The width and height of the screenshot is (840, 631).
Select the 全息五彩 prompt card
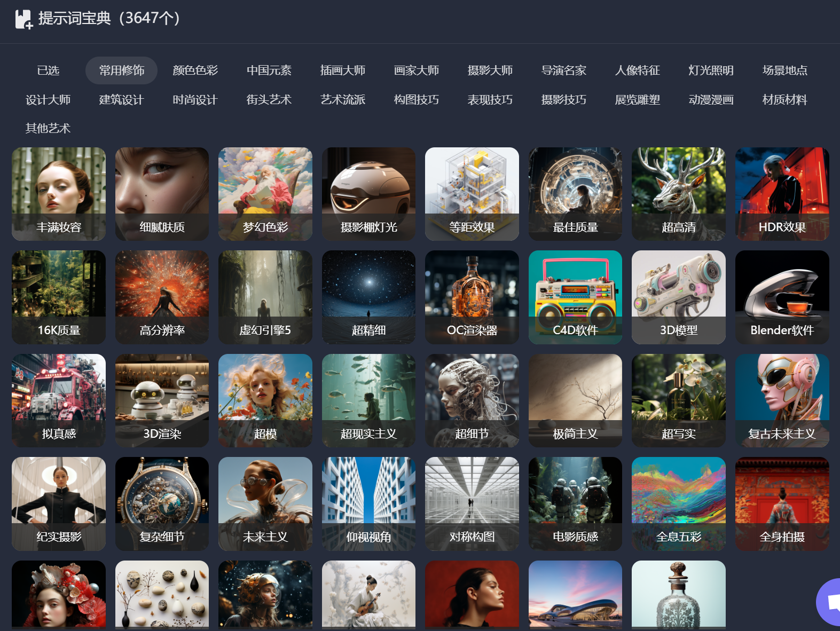point(678,503)
